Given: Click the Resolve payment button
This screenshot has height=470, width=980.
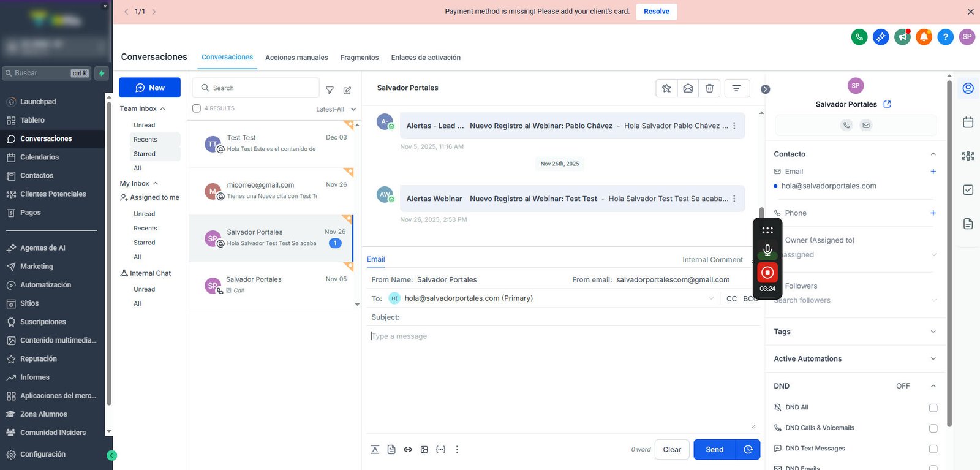Looking at the screenshot, I should pyautogui.click(x=657, y=12).
